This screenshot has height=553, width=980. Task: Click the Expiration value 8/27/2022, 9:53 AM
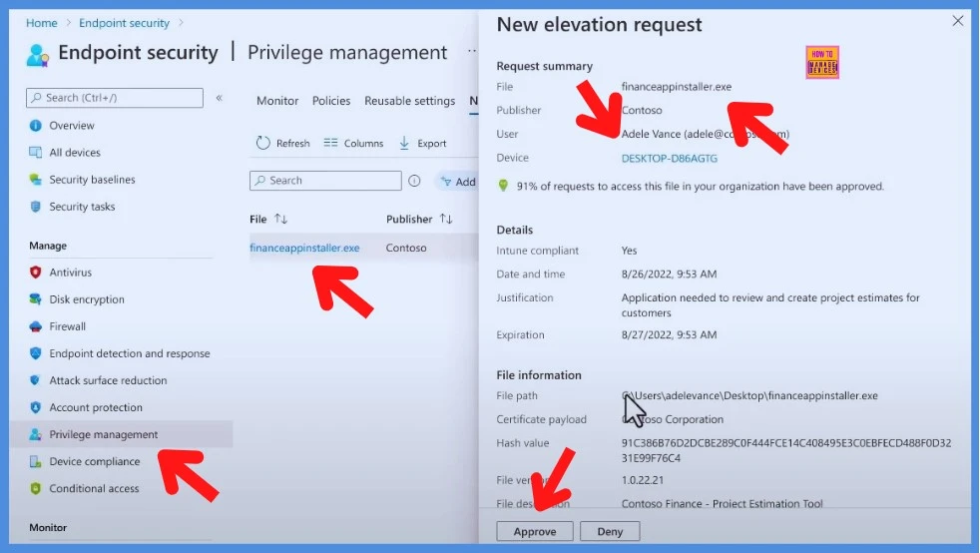669,335
